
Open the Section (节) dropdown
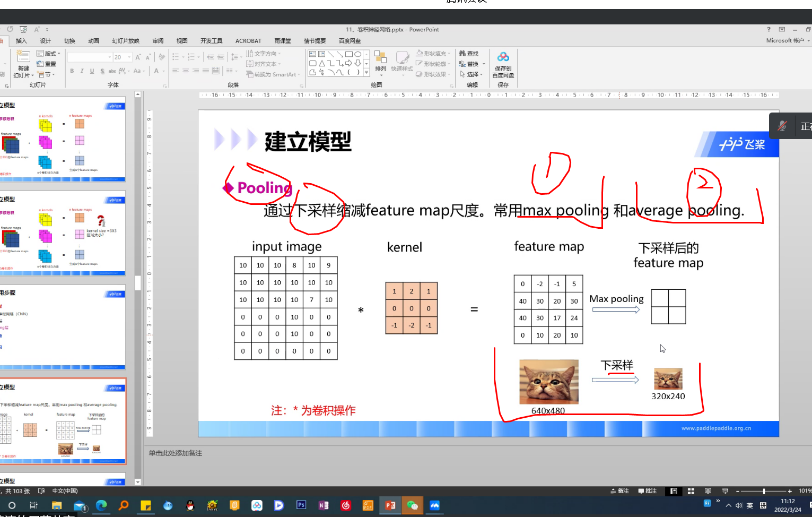click(46, 75)
